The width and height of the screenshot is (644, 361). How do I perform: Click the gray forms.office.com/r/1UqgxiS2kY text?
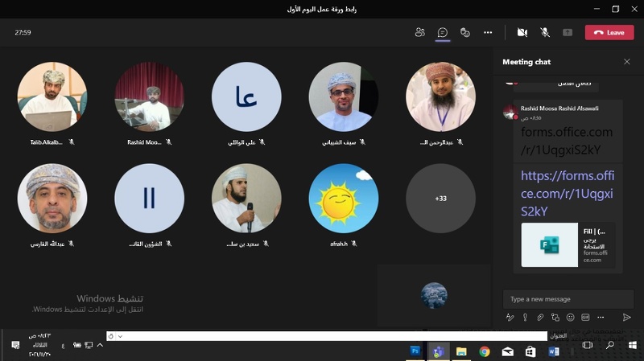pos(567,141)
